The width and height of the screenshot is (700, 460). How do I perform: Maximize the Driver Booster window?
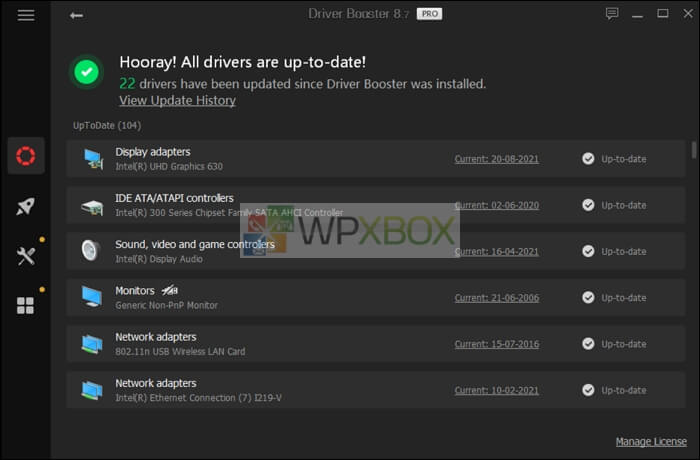[662, 13]
